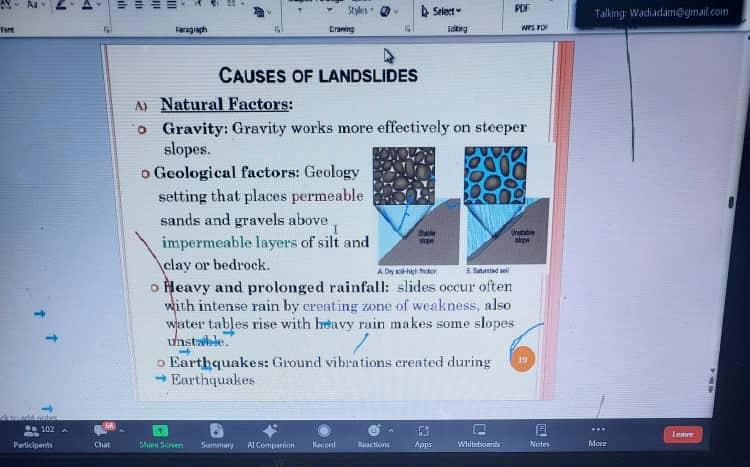The image size is (750, 467).
Task: Open the More options menu
Action: [597, 435]
